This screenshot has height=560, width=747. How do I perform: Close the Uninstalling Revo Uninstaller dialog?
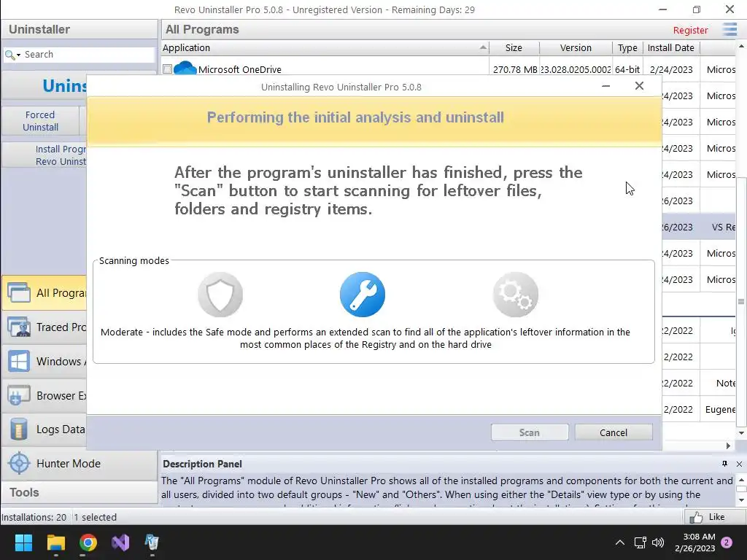click(639, 86)
